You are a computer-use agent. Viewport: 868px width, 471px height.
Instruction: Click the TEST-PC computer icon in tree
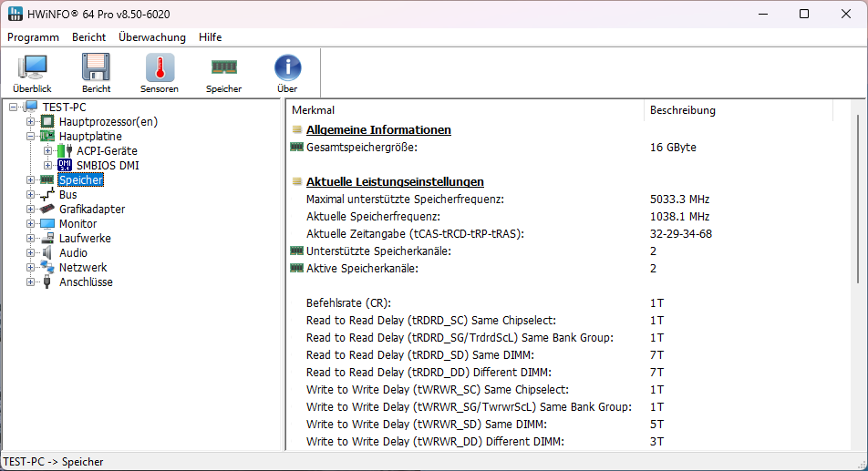[x=31, y=107]
